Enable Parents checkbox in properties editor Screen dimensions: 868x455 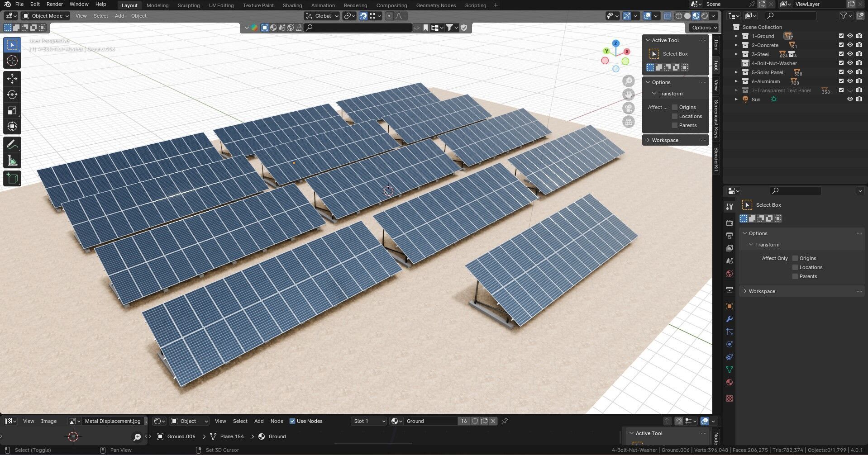click(x=795, y=276)
